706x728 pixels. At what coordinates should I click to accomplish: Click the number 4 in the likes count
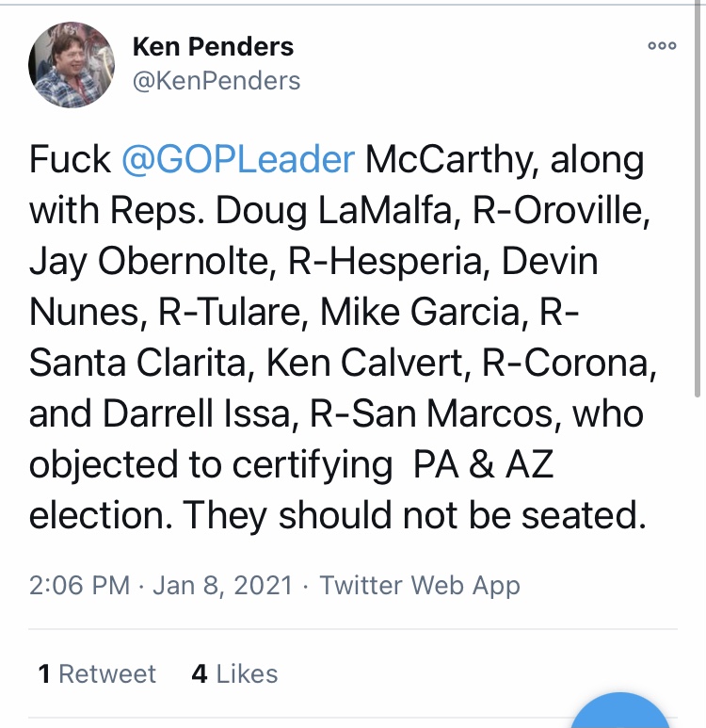200,673
